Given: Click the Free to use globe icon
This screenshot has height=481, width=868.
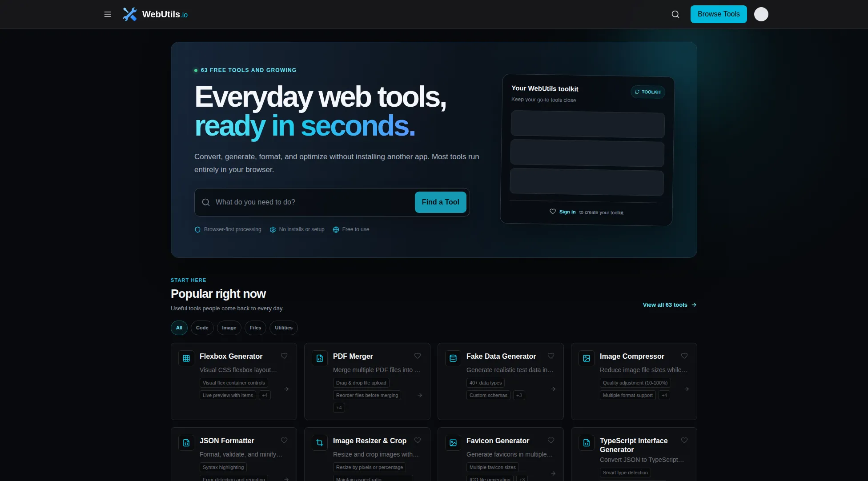Looking at the screenshot, I should (x=336, y=229).
